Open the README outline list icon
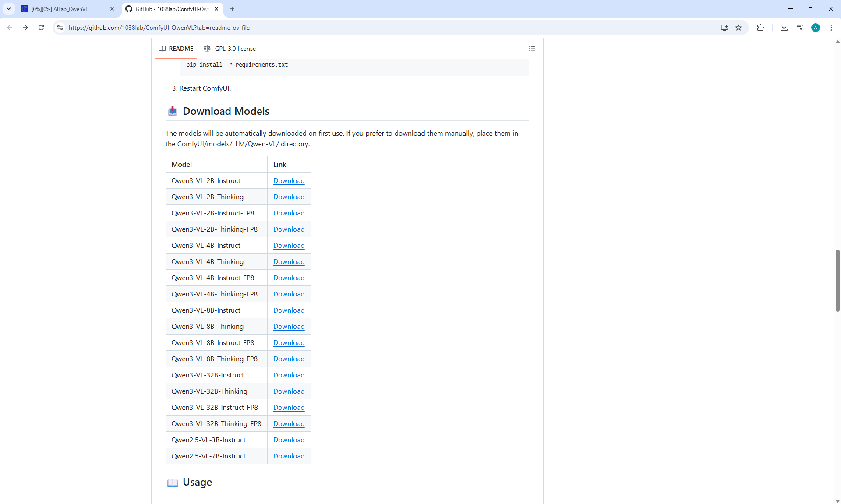 coord(532,49)
